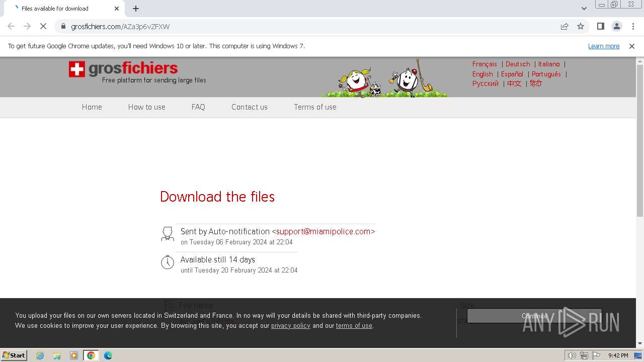The width and height of the screenshot is (644, 362).
Task: Click the Continue cookie button
Action: pos(534,316)
